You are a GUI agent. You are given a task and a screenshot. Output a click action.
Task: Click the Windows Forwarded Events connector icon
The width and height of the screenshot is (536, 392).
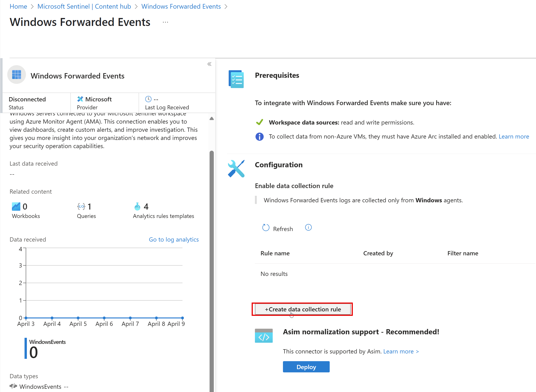click(x=16, y=75)
